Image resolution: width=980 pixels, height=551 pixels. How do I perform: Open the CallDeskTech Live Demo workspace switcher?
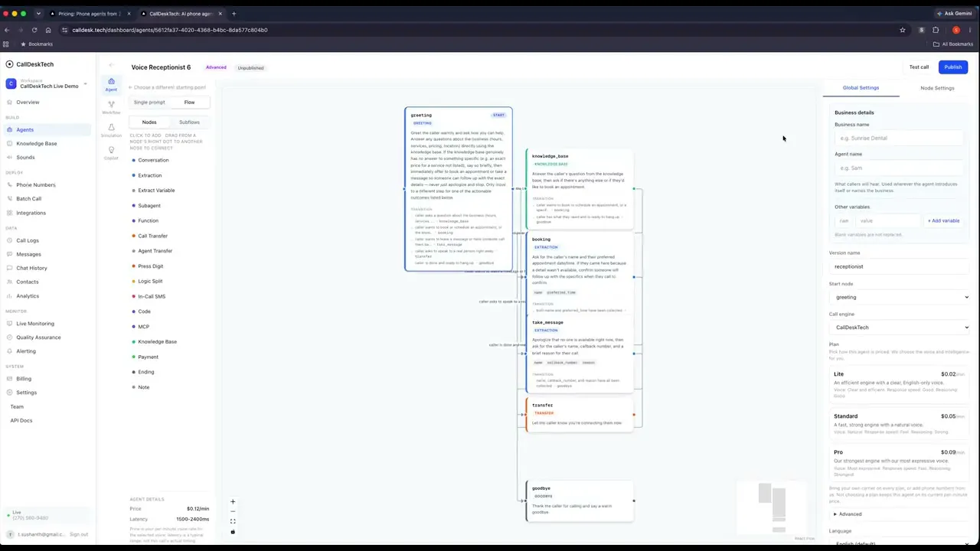pyautogui.click(x=47, y=84)
